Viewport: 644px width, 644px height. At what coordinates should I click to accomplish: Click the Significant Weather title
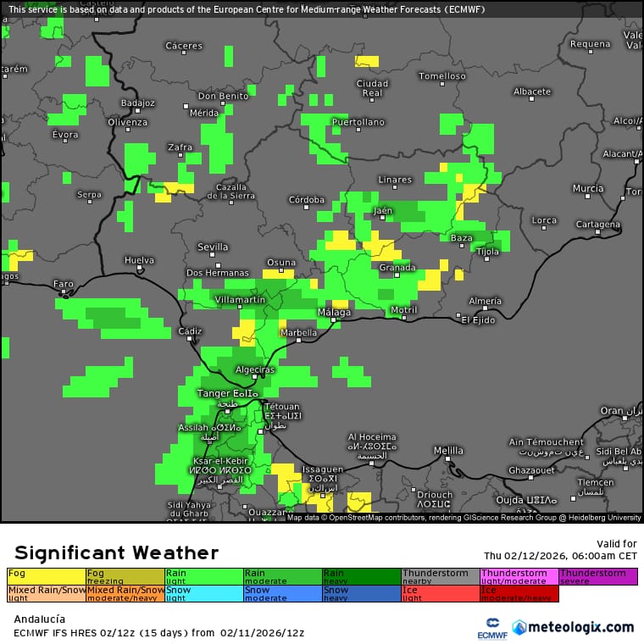(117, 552)
